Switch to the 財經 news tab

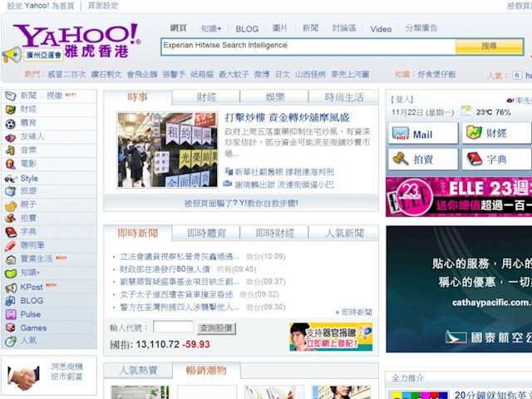[206, 97]
